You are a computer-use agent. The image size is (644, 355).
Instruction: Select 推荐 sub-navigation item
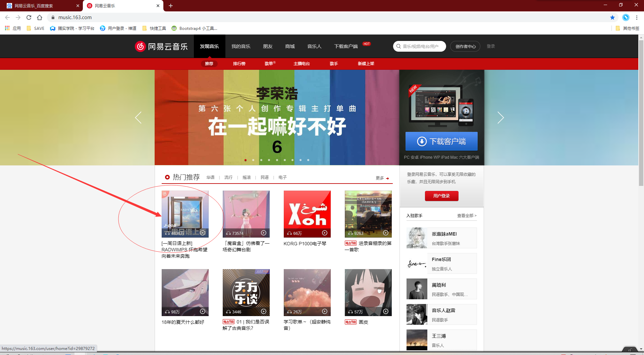tap(209, 63)
